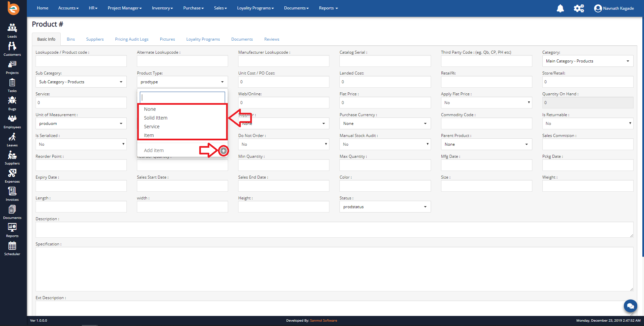Click the Description text area

(x=334, y=230)
